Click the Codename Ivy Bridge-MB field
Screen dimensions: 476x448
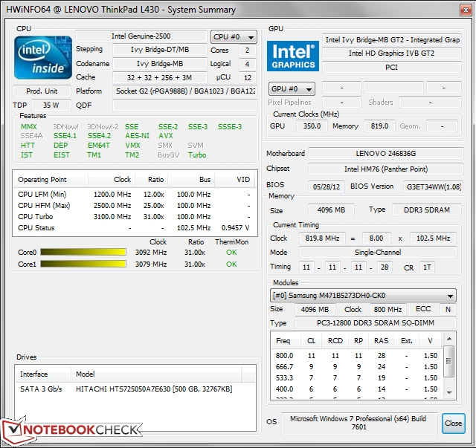tap(160, 64)
